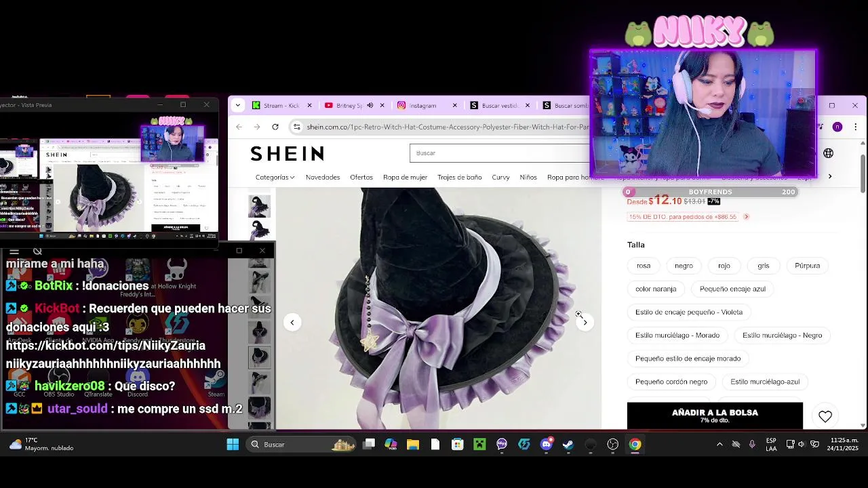
Task: Open Task View on the taskbar
Action: coord(369,445)
